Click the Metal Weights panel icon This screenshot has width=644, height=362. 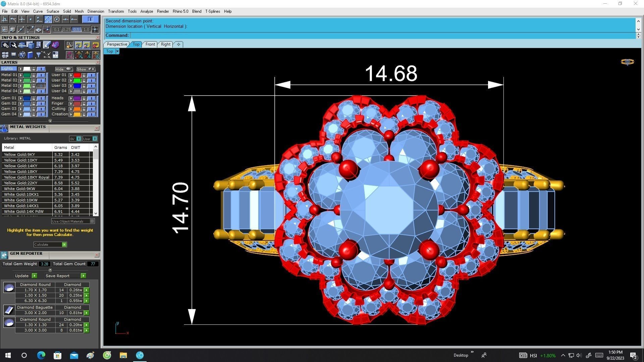[4, 129]
